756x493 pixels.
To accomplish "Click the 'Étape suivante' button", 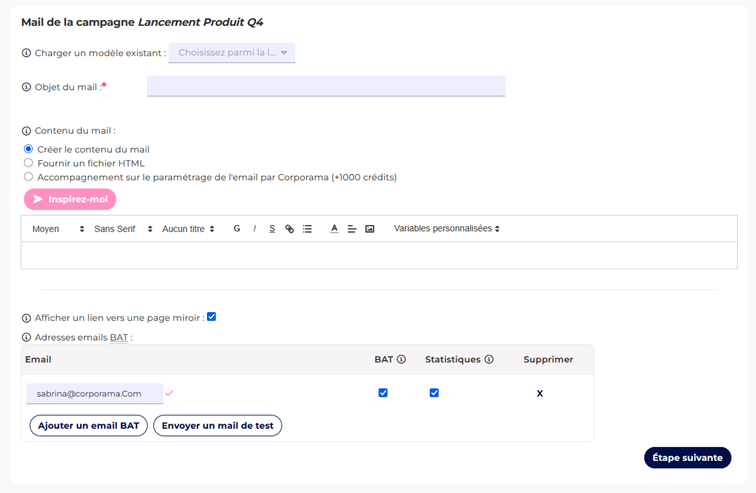I will click(687, 457).
